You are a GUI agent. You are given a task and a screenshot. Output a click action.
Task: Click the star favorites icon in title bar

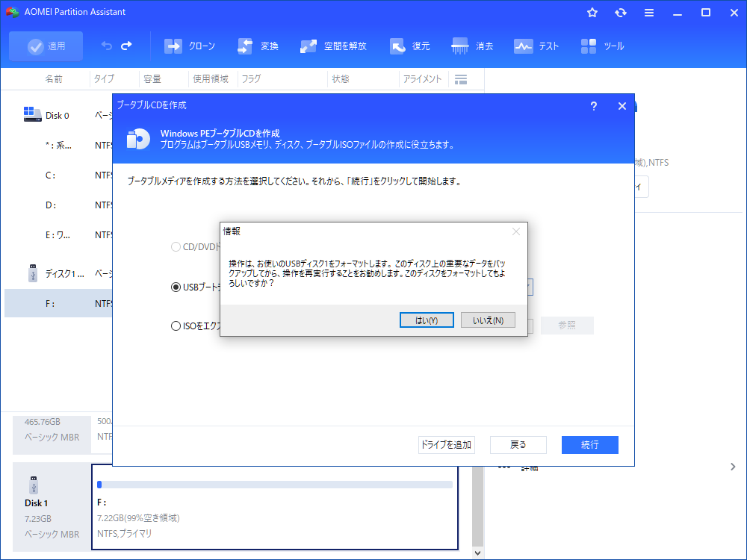[x=592, y=13]
